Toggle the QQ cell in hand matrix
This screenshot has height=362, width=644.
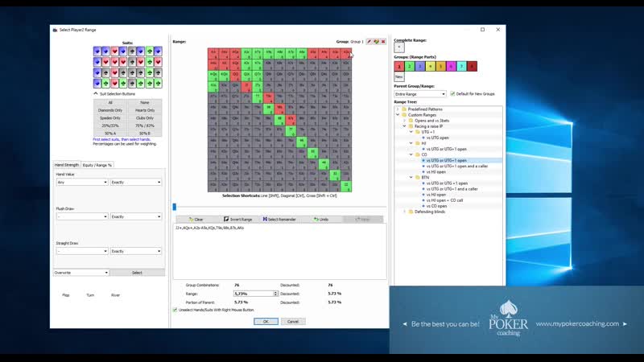pos(235,76)
